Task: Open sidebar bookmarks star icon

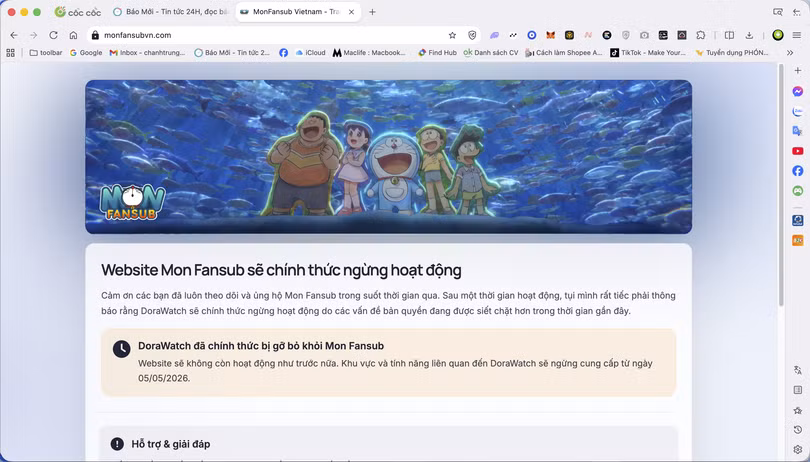Action: (x=798, y=410)
